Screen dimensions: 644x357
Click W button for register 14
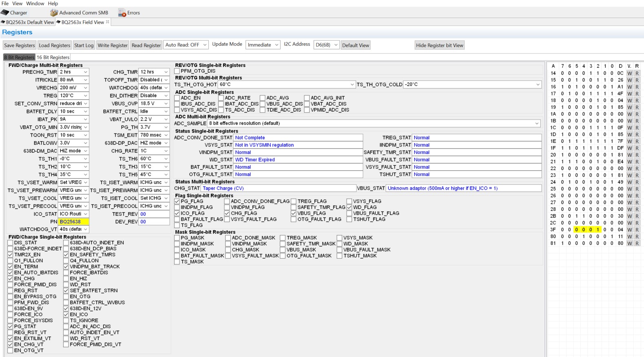[630, 73]
